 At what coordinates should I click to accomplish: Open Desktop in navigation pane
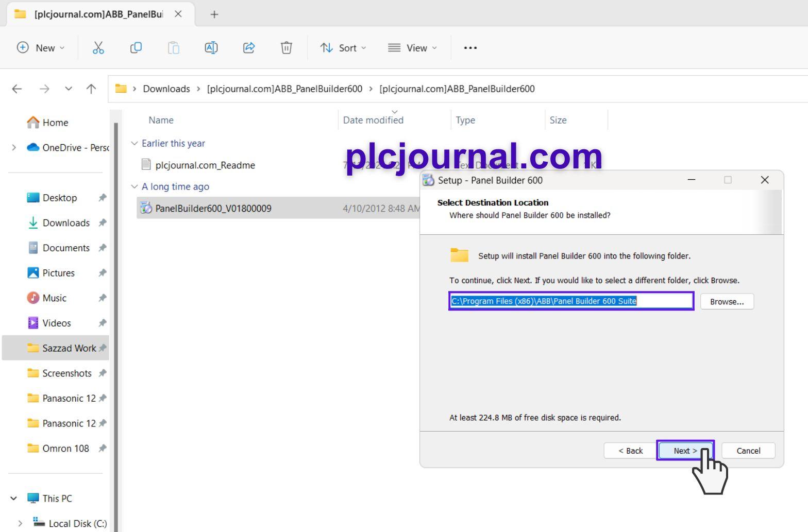(x=60, y=198)
